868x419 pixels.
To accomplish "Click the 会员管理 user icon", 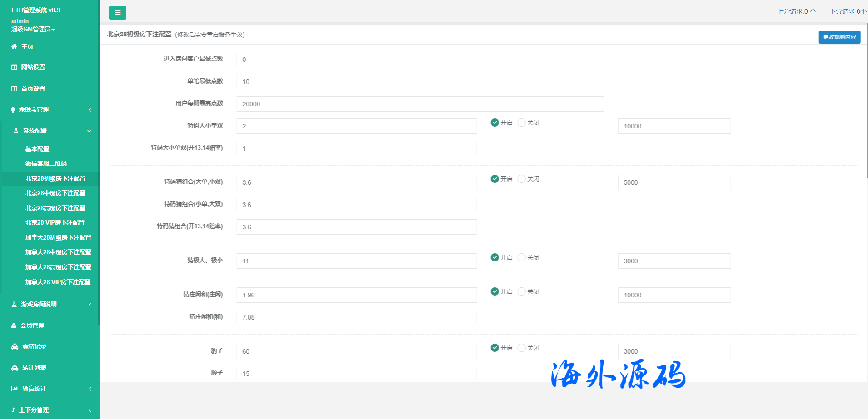I will click(x=14, y=325).
